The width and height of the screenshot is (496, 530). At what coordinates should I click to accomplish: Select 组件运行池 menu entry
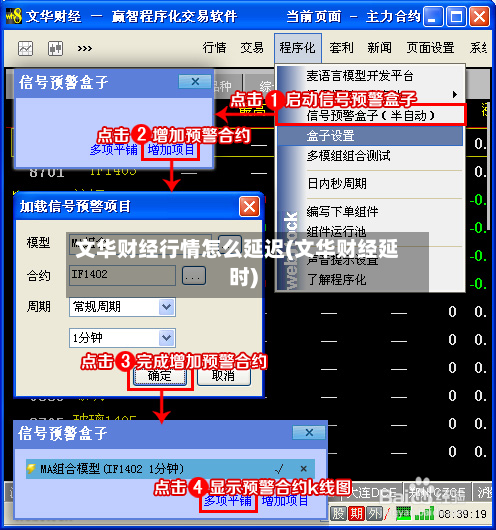coord(336,232)
